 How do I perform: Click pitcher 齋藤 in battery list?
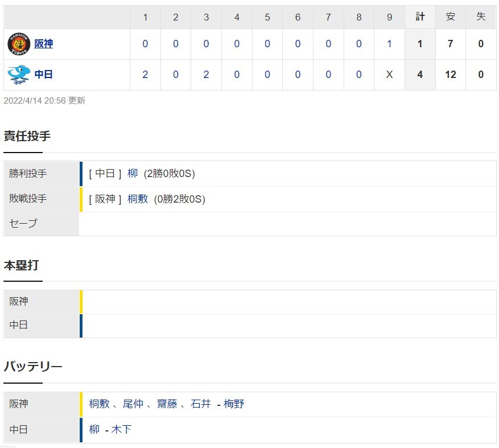click(167, 404)
